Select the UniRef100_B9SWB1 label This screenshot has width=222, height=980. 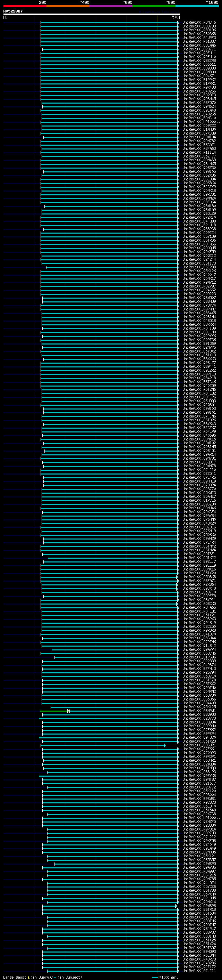[199, 799]
